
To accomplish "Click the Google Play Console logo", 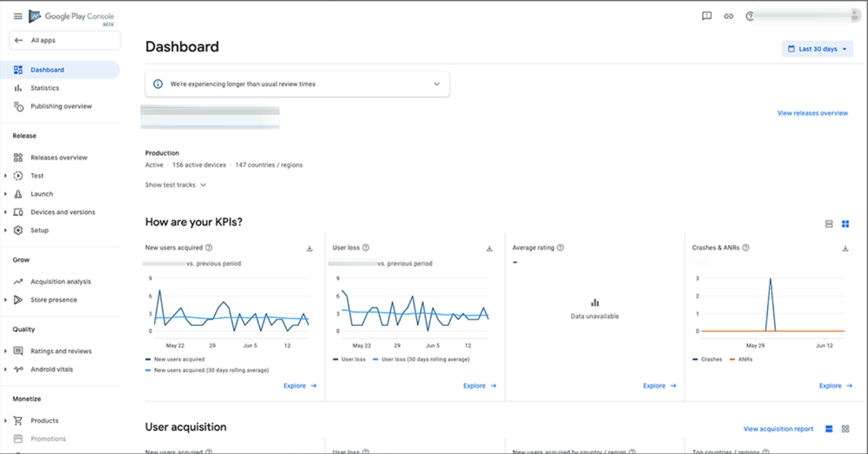I will pos(72,17).
